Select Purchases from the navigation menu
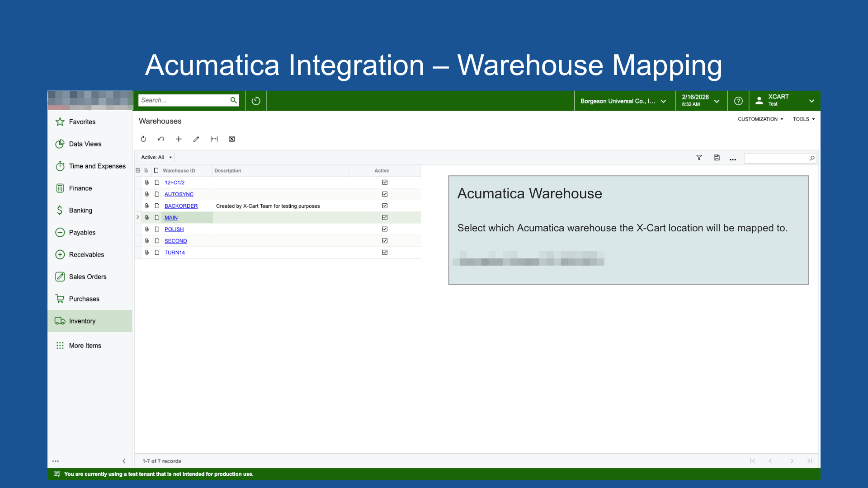Screen dimensions: 868x488 click(84, 299)
